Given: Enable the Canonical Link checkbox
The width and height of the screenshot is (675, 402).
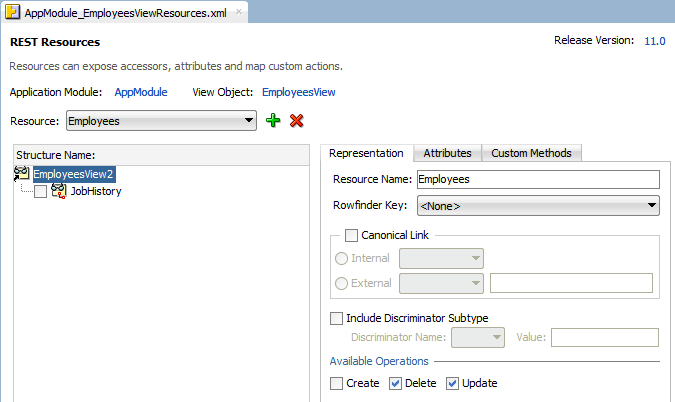Looking at the screenshot, I should pos(351,235).
